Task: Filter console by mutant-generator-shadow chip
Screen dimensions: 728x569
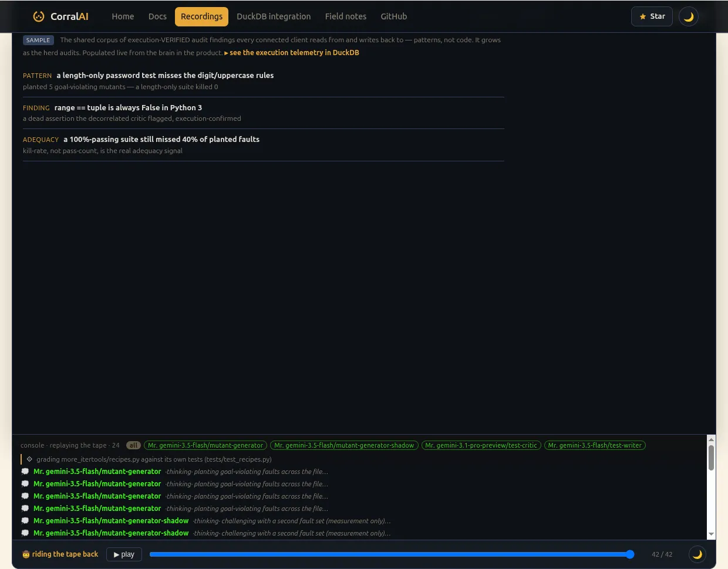Action: click(344, 445)
